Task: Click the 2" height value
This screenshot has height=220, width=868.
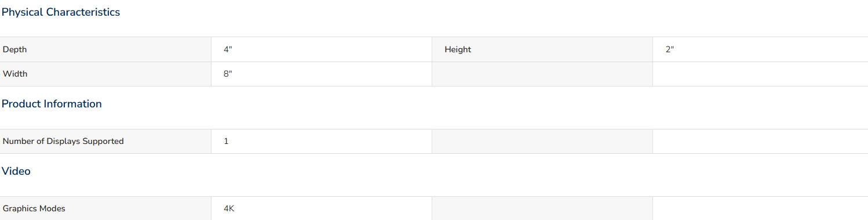Action: (670, 49)
